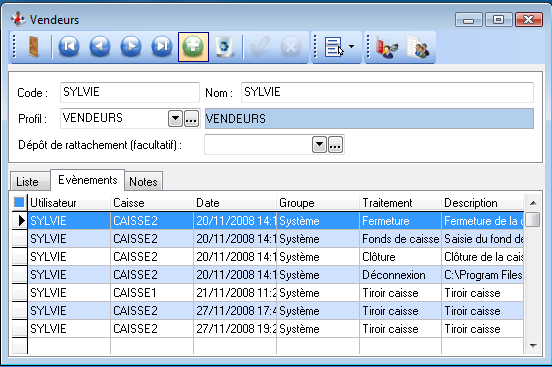The height and width of the screenshot is (367, 552).
Task: Click the scrollbar down arrow
Action: 533,346
